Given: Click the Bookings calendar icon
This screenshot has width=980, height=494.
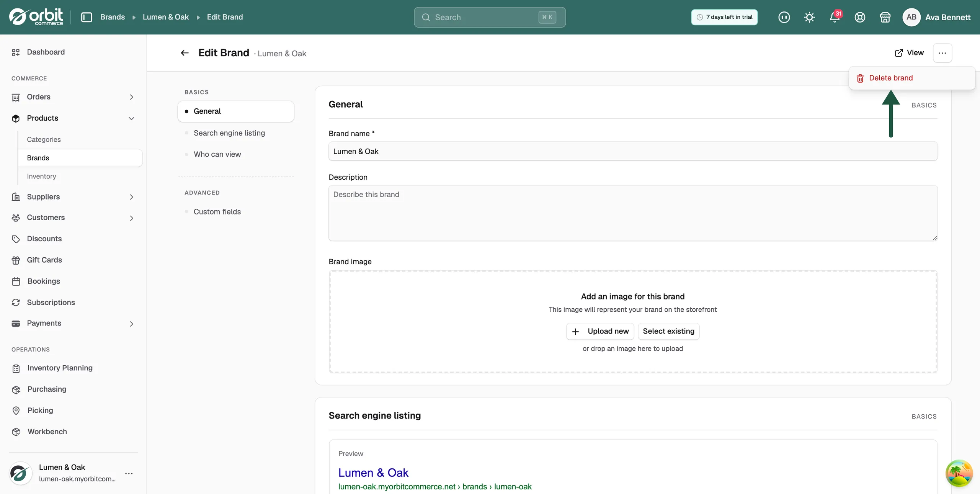Looking at the screenshot, I should (x=16, y=281).
